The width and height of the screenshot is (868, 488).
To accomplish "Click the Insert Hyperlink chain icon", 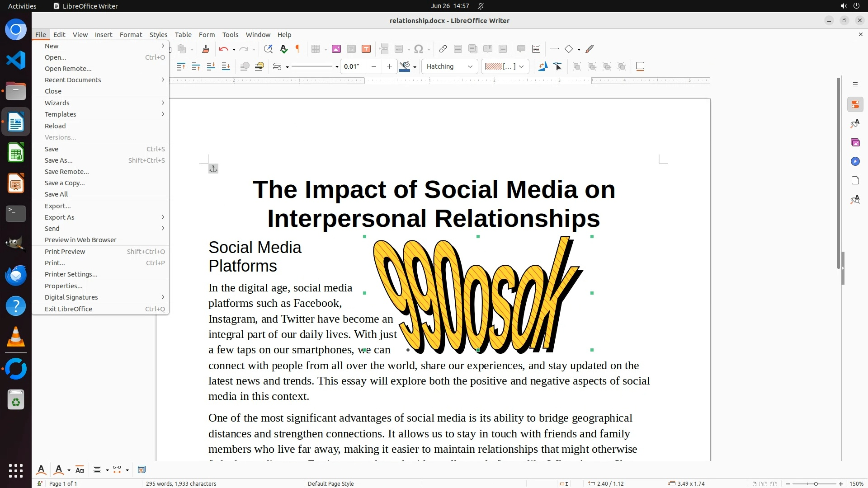I will 443,49.
